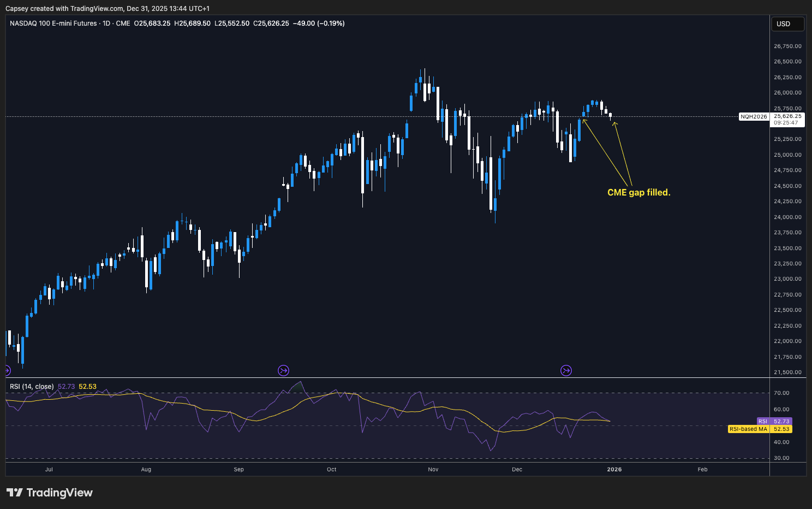Select the NQH2026 flag on the price axis
This screenshot has width=812, height=509.
[x=755, y=116]
